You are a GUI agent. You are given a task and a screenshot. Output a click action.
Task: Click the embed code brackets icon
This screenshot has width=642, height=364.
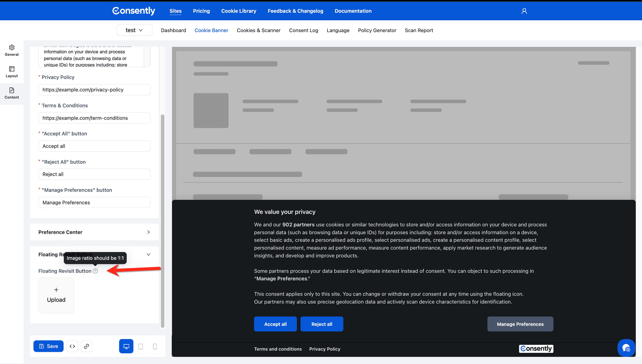[x=72, y=346]
